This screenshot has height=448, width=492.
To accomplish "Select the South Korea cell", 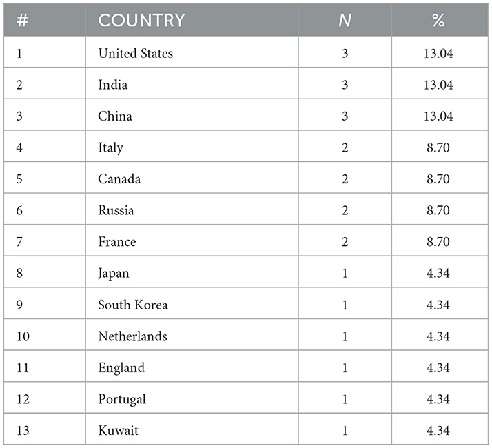I will click(132, 305).
